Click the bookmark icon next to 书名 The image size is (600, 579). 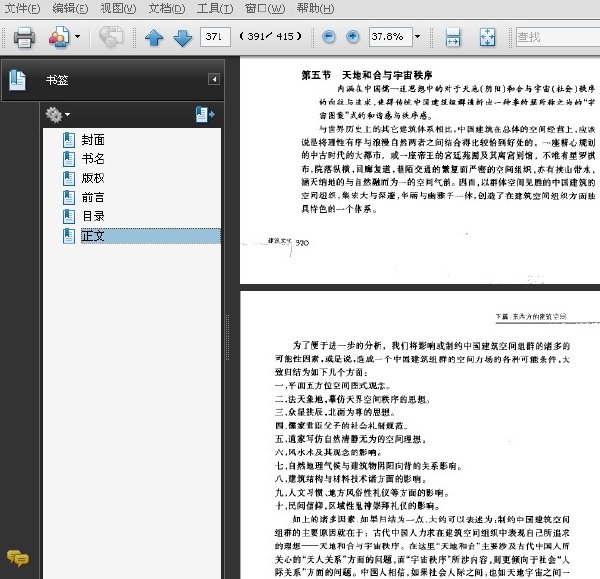pos(69,159)
